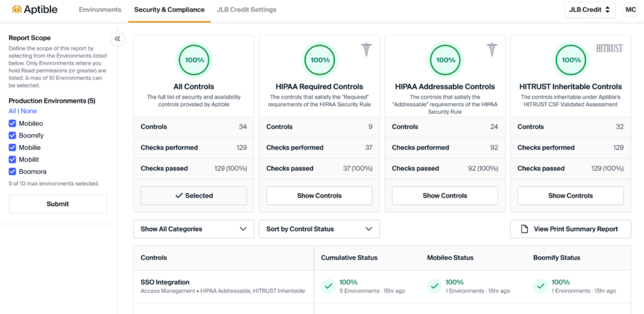Click the HIPAA Required Controls 100% circle

tap(319, 60)
